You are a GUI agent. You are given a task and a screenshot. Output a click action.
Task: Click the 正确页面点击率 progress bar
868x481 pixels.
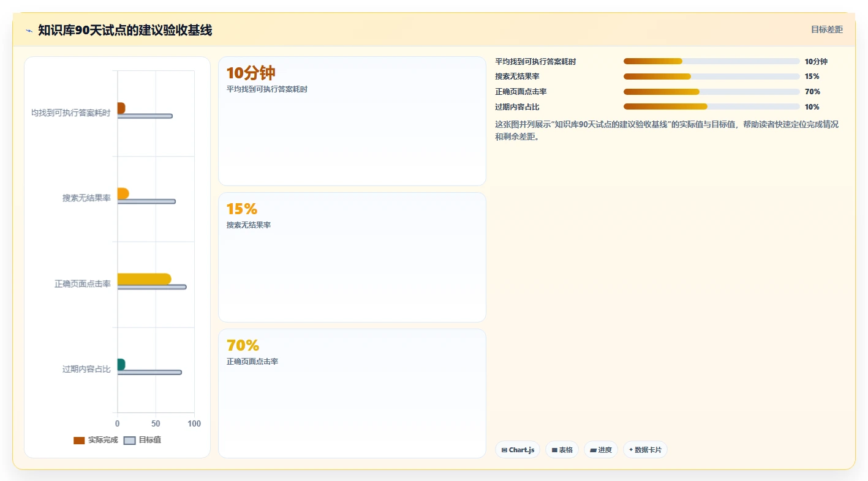tap(711, 92)
